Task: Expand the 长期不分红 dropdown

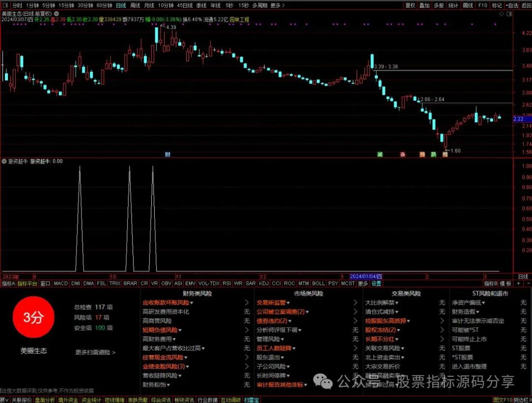Action: [397, 339]
